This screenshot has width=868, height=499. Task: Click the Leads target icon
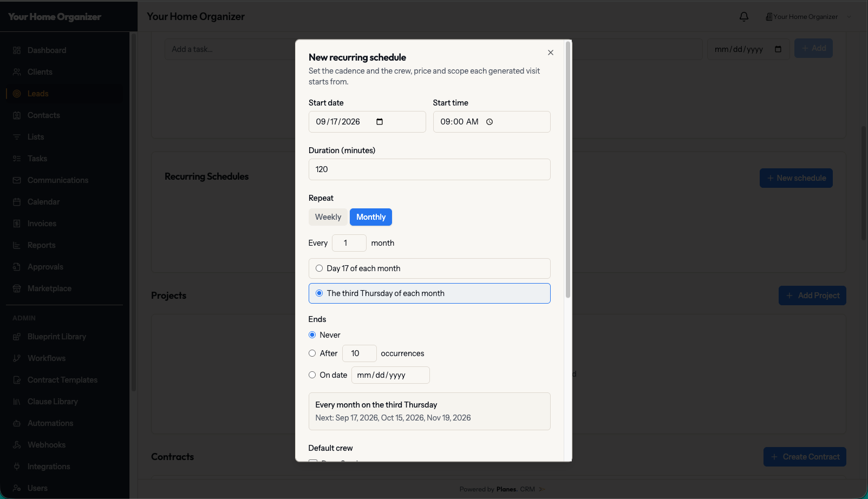(x=17, y=94)
